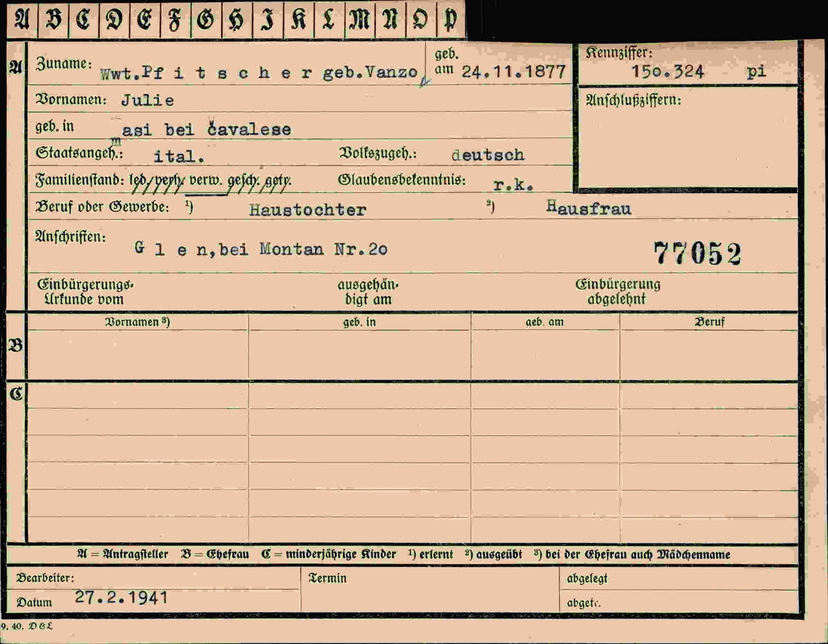
Task: Click the 'pi' code after Kennziffer
Action: tap(757, 71)
